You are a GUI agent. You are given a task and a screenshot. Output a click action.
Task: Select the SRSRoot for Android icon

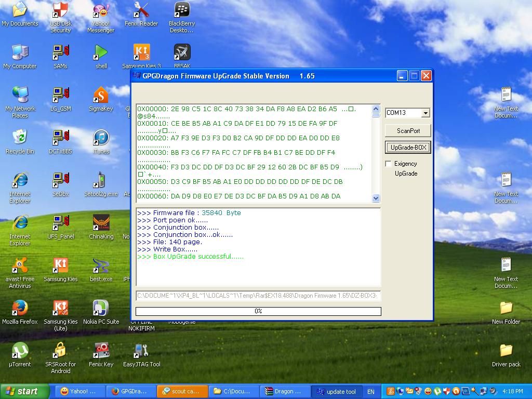60,358
